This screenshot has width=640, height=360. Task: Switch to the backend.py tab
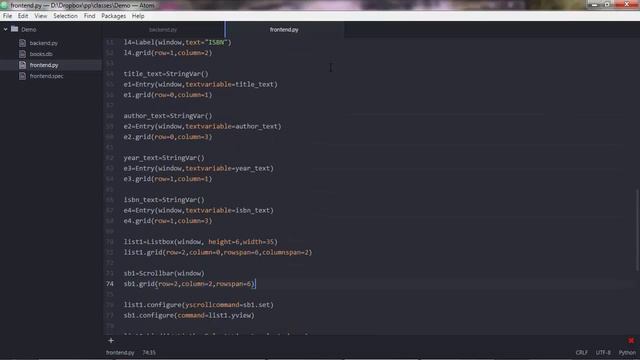(163, 29)
